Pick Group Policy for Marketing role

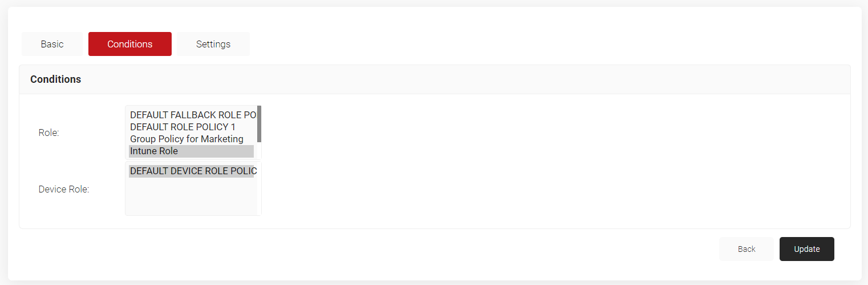186,139
